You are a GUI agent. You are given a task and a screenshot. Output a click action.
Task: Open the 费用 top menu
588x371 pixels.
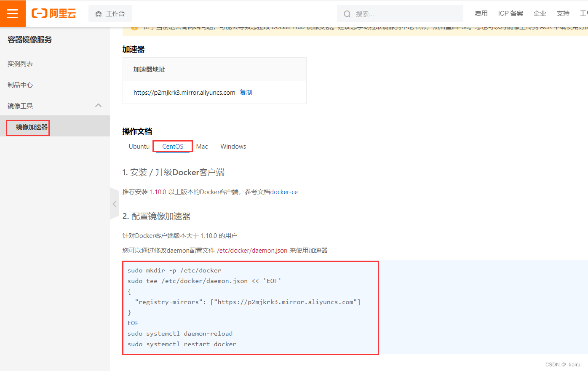481,13
